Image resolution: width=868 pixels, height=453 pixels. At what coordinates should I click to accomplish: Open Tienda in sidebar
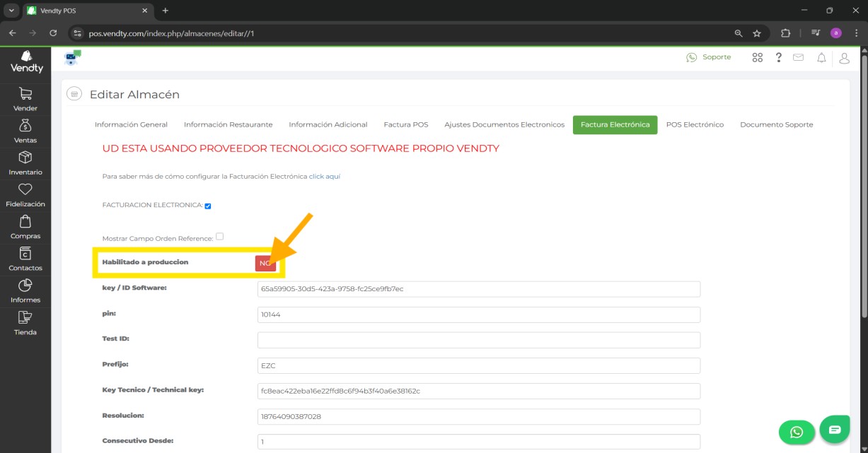pos(25,323)
